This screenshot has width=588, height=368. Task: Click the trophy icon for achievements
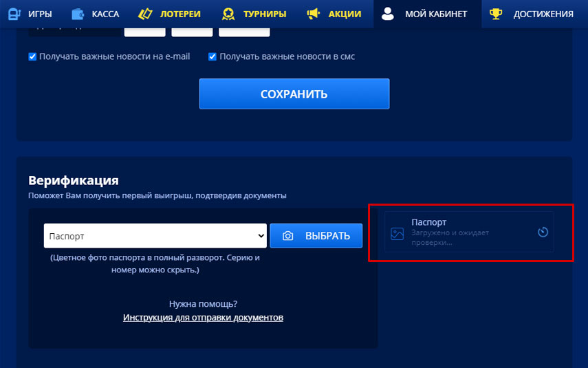click(496, 14)
